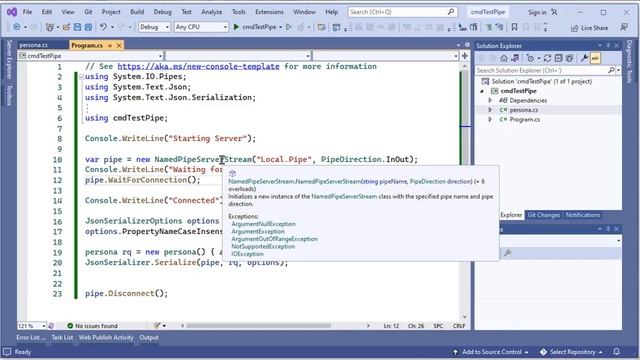Image resolution: width=640 pixels, height=360 pixels.
Task: Open the Debug menu
Action: [x=162, y=12]
